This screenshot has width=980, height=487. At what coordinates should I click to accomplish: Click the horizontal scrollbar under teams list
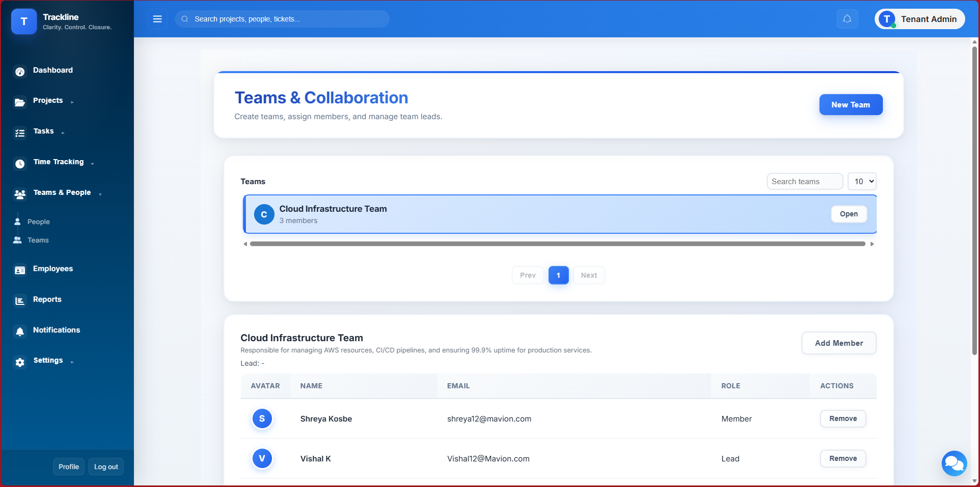point(557,244)
